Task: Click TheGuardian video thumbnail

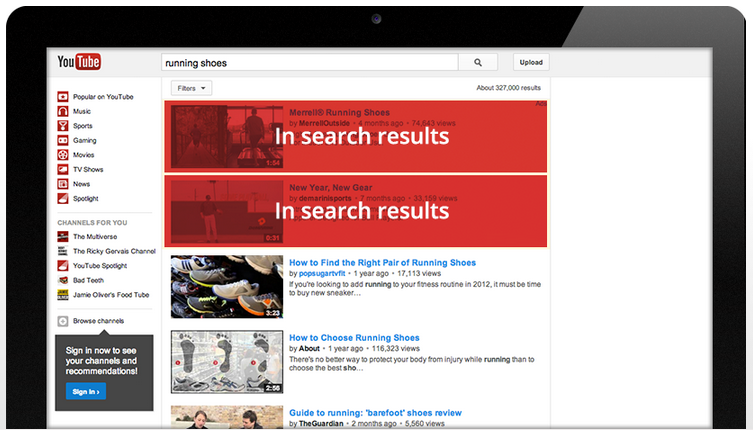Action: [227, 417]
